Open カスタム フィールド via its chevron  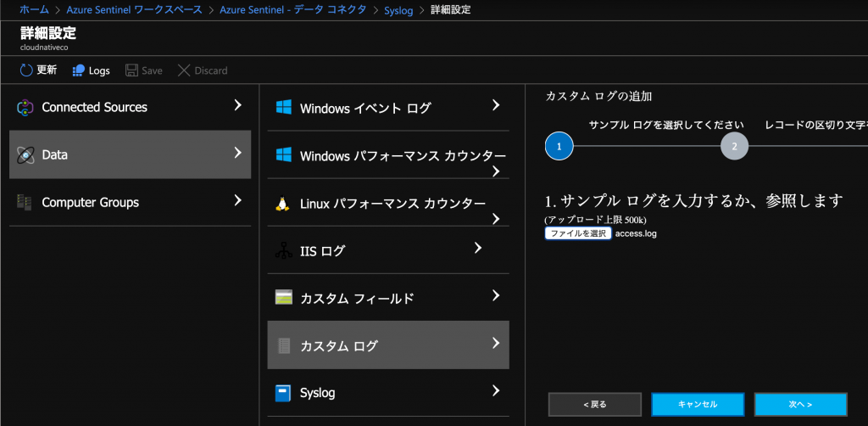[x=496, y=295]
